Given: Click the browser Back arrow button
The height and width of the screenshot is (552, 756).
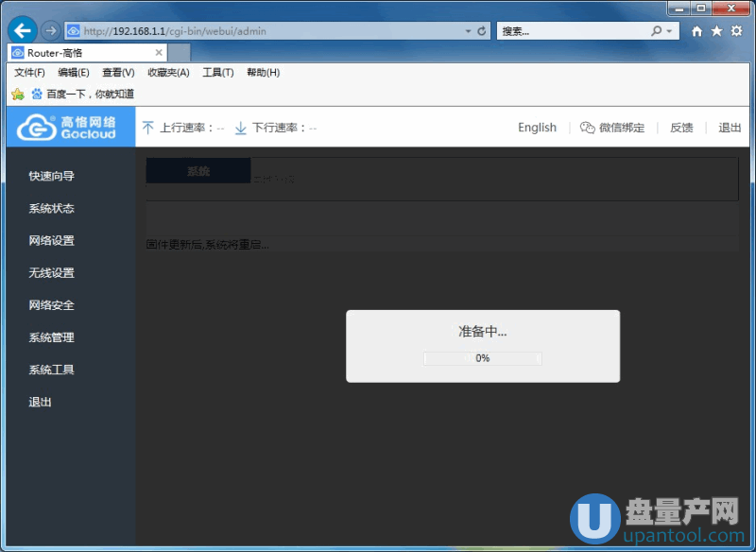Looking at the screenshot, I should (x=21, y=30).
